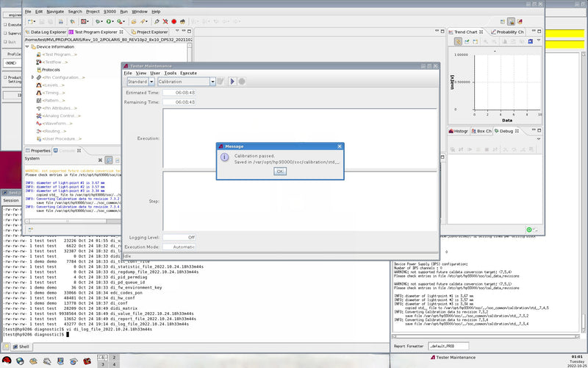
Task: Open the Histogram tab
Action: coord(458,131)
